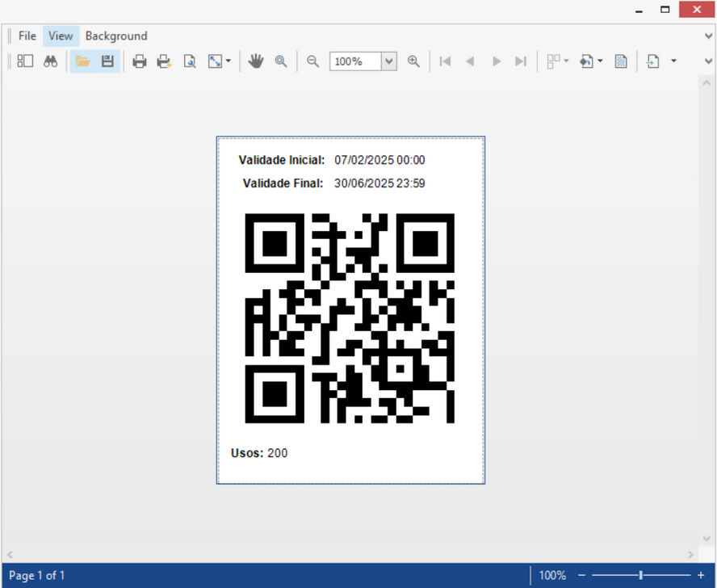Minimize the preview window
717x588 pixels.
[639, 10]
